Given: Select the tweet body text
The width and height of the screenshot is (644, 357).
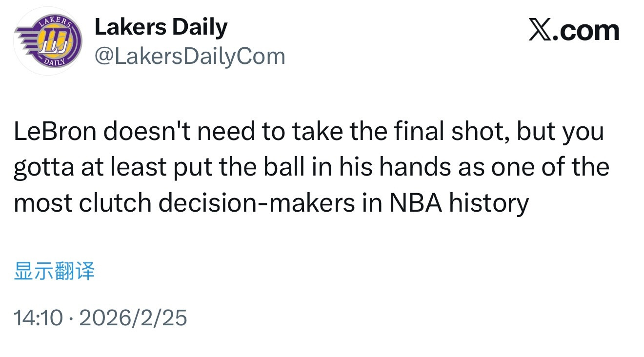Looking at the screenshot, I should [x=312, y=166].
